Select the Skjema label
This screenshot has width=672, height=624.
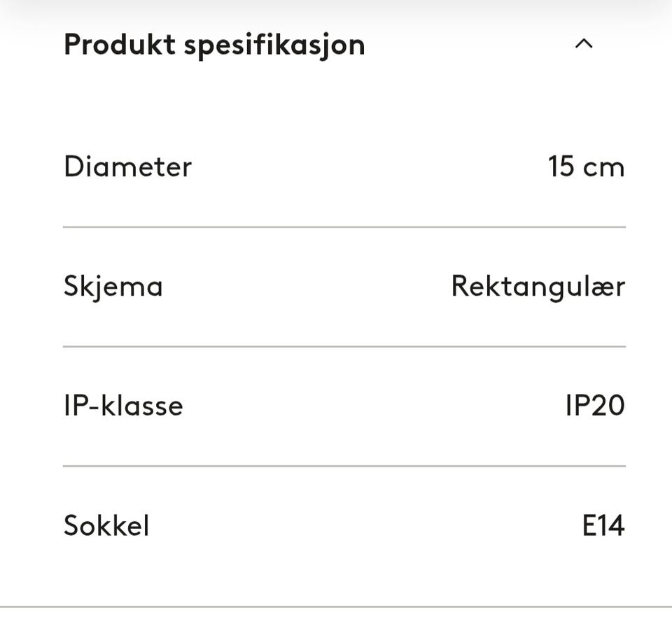113,287
